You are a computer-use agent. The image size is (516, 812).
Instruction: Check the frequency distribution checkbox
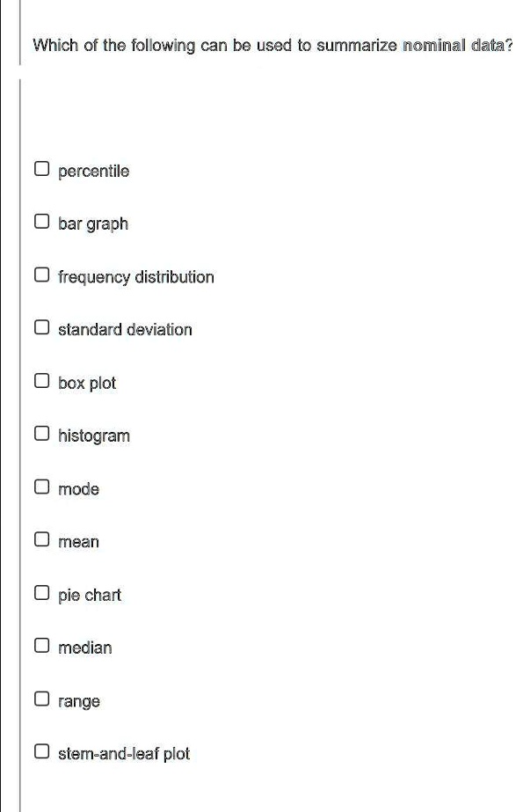[41, 274]
